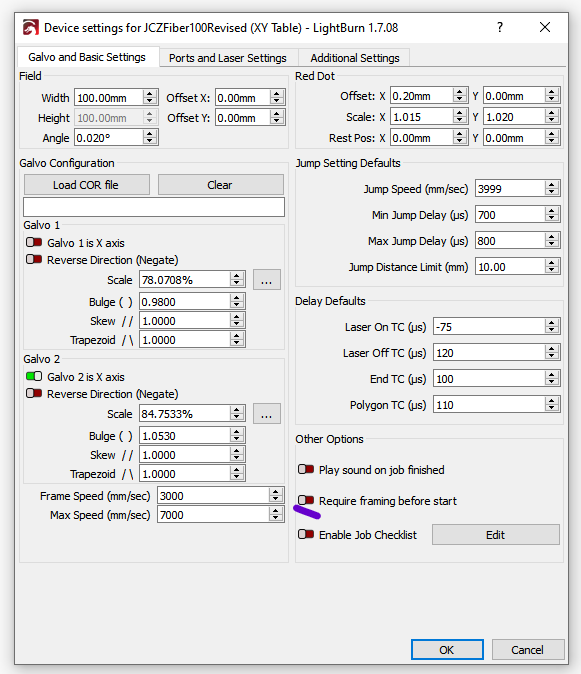Open Galvo 2 scale calibration ellipsis button
Viewport: 581px width, 674px height.
266,414
